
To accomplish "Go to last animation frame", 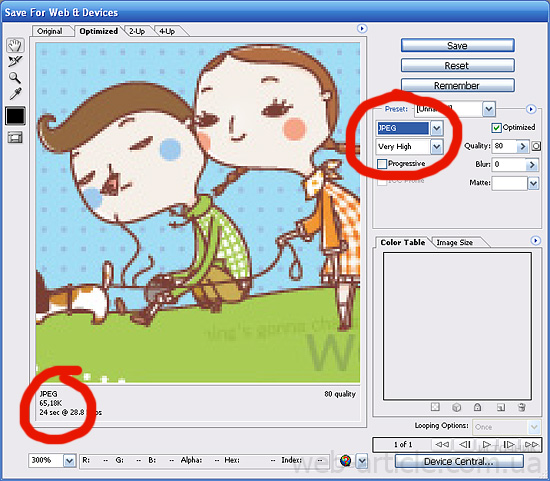I will coord(531,445).
